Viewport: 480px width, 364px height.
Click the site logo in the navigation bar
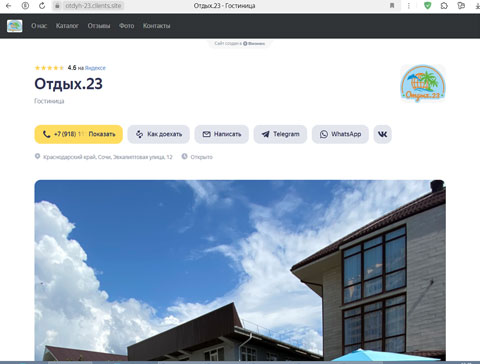(15, 26)
